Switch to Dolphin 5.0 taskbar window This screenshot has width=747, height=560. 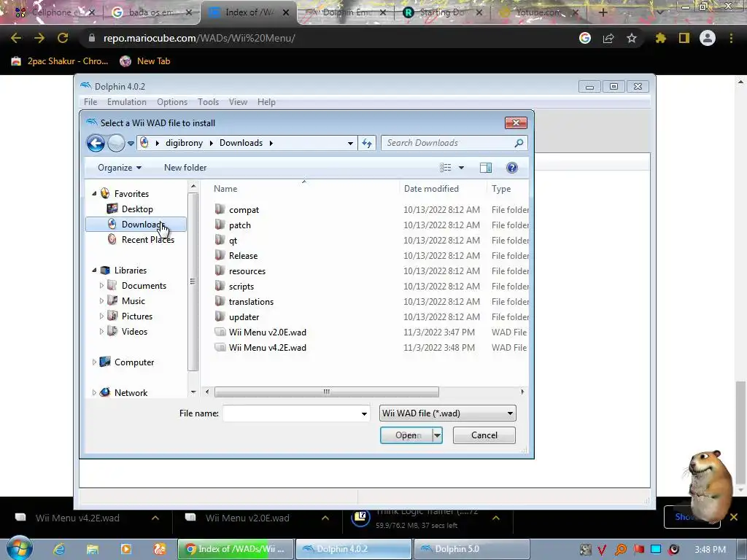[x=472, y=549]
